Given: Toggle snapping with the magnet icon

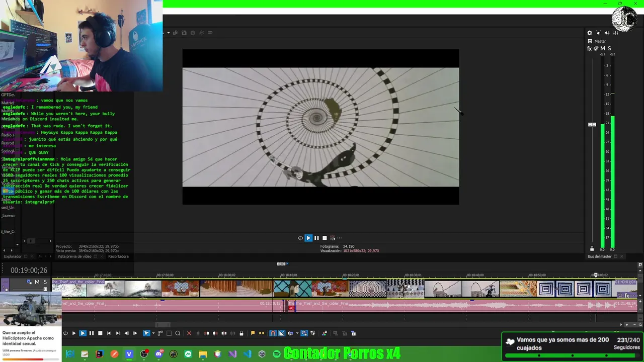Looking at the screenshot, I should tap(273, 333).
